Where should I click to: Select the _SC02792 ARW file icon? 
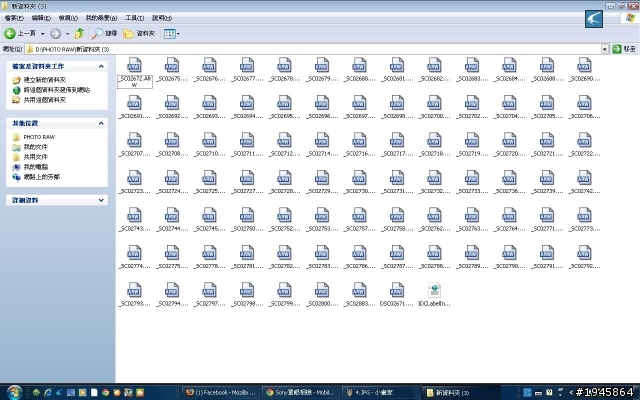coord(584,253)
